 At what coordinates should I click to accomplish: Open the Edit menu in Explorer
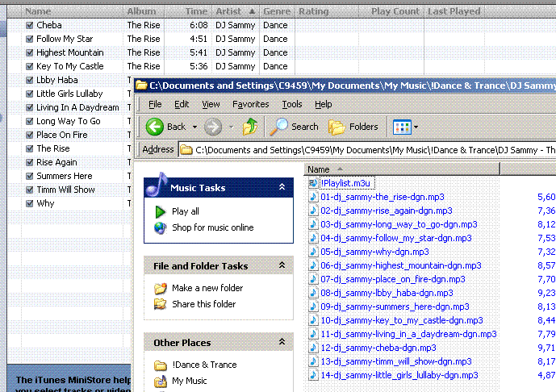click(182, 104)
